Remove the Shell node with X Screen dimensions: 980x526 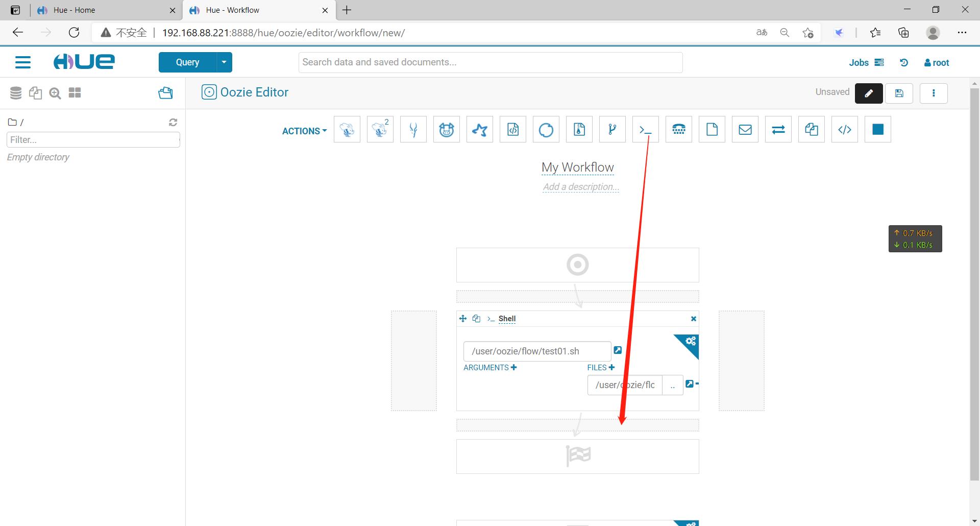(693, 319)
